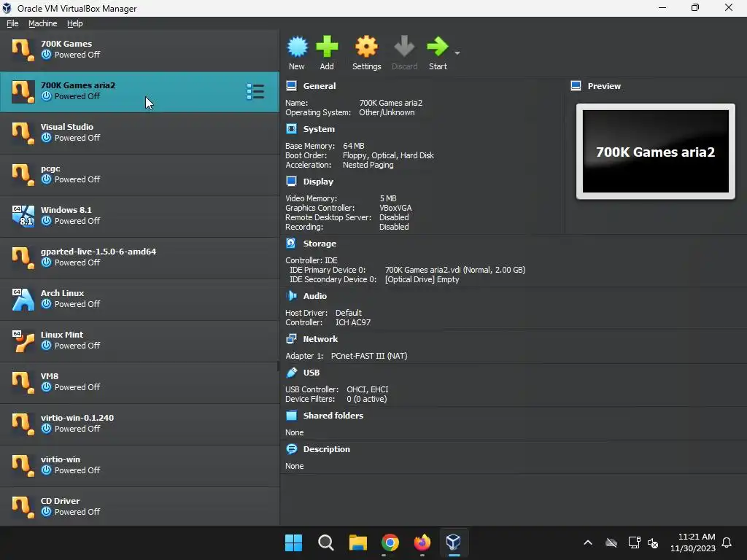Open the notifications bell icon
The height and width of the screenshot is (560, 747).
(727, 542)
